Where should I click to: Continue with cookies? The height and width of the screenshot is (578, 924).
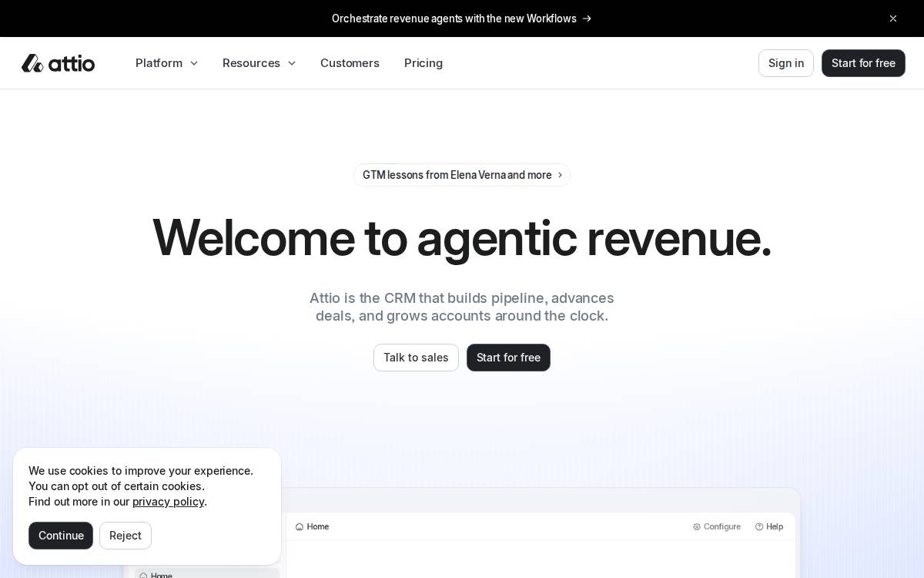coord(61,536)
